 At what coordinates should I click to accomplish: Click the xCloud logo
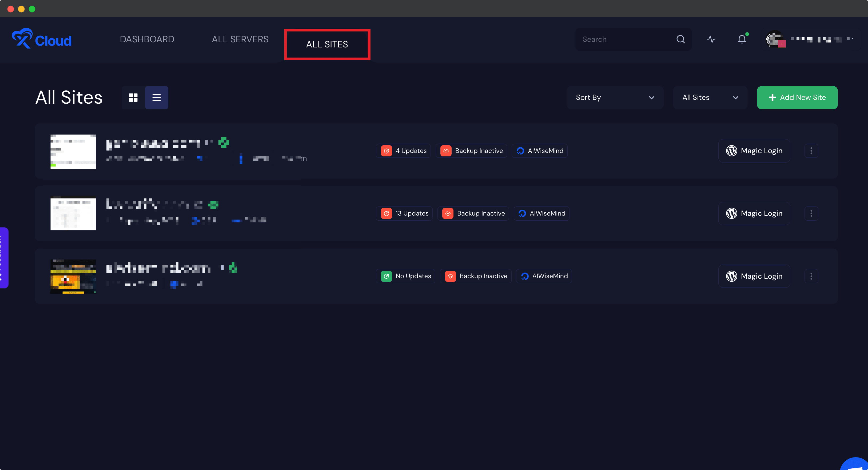click(41, 39)
